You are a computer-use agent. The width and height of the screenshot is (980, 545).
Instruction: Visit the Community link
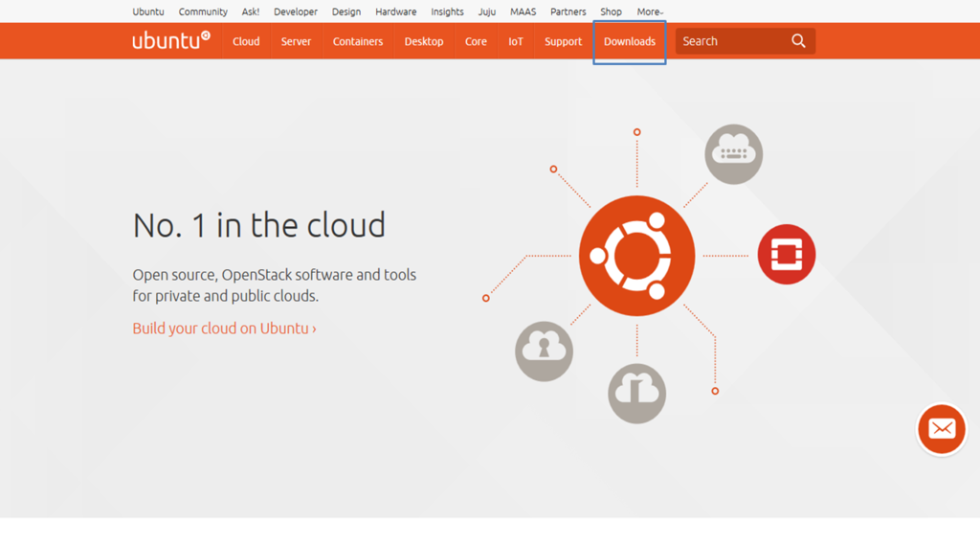[x=203, y=11]
